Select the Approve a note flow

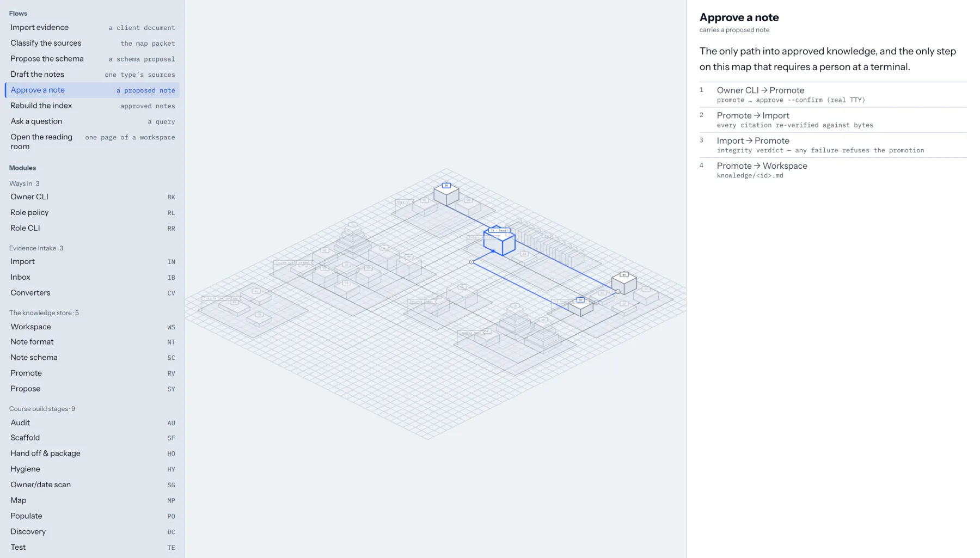coord(92,90)
